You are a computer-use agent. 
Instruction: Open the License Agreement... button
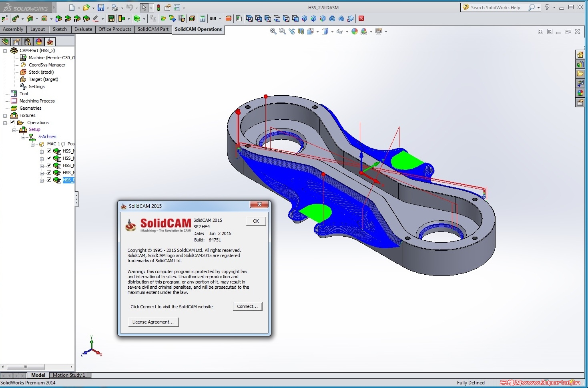pos(153,322)
